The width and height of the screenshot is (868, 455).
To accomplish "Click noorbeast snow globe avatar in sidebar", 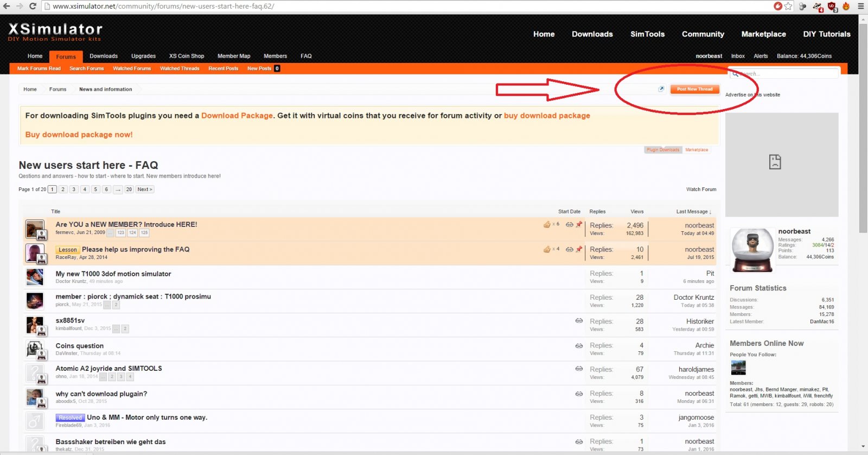I will point(752,250).
